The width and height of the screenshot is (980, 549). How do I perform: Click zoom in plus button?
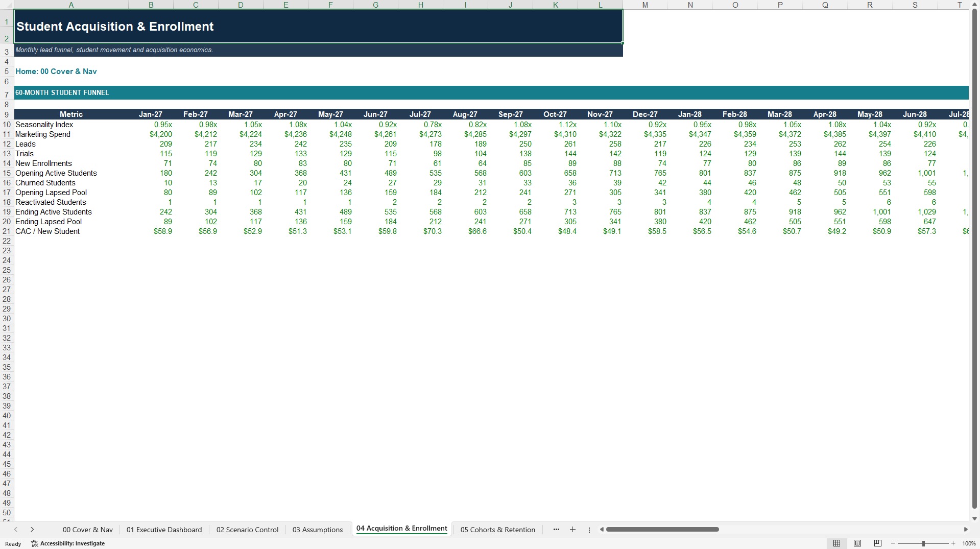953,543
